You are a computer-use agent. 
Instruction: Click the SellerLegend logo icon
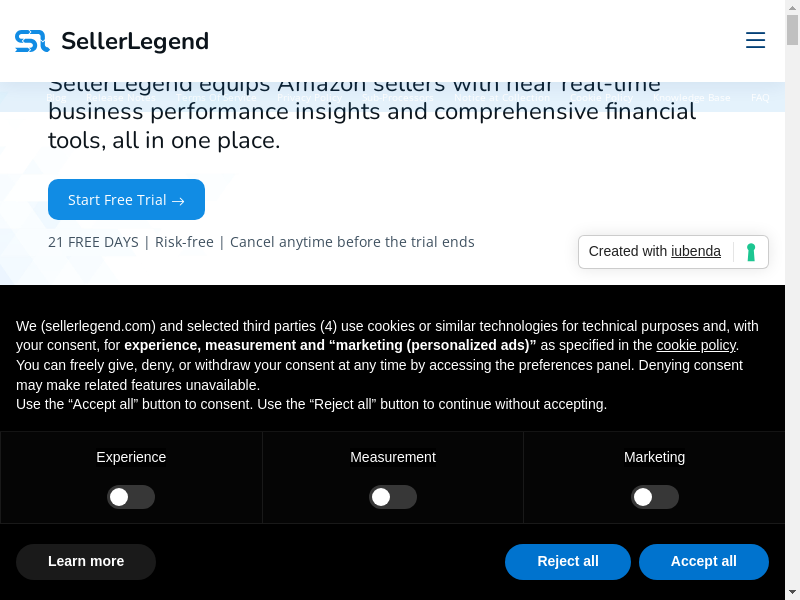[x=32, y=41]
